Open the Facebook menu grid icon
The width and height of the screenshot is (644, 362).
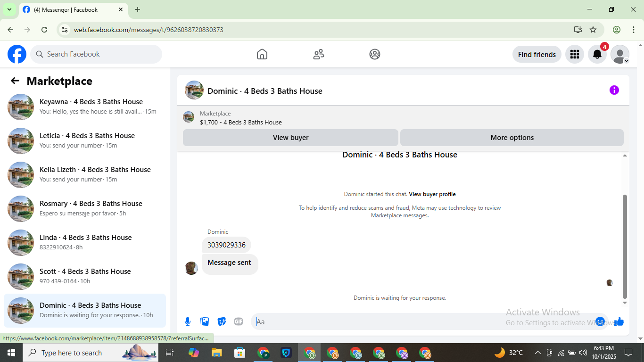pos(574,54)
